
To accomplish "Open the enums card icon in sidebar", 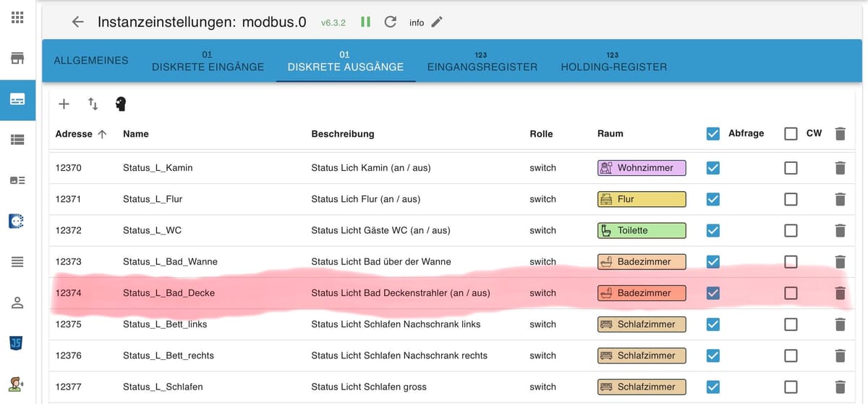I will click(x=17, y=180).
